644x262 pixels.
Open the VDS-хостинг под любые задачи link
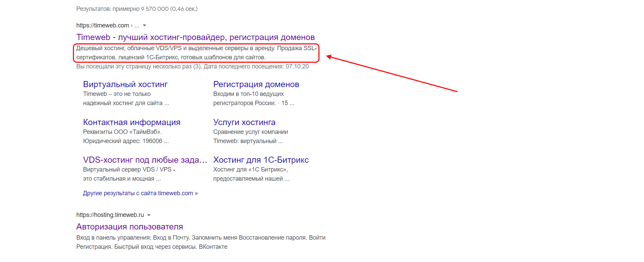(x=145, y=160)
